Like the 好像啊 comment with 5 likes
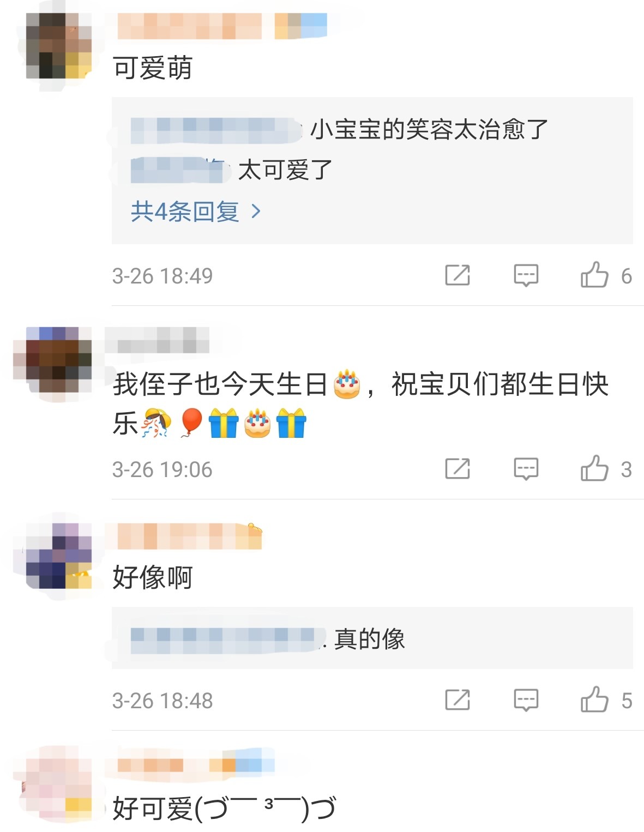 click(x=594, y=700)
